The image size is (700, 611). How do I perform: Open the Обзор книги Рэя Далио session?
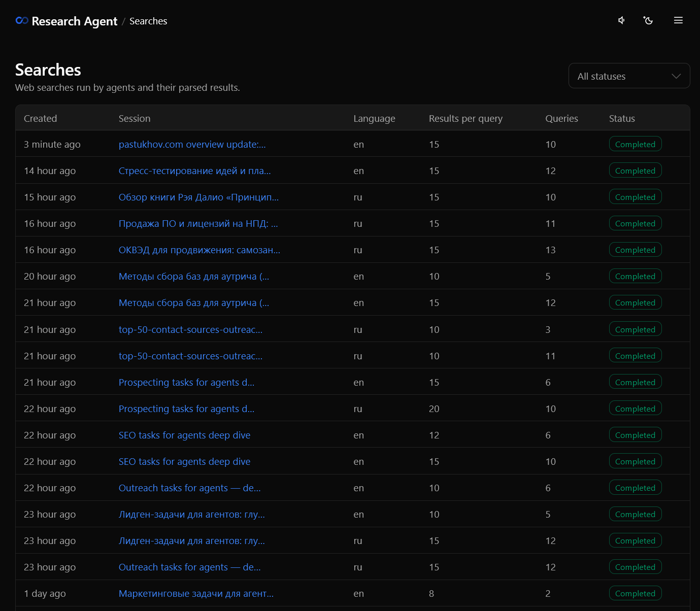[198, 197]
